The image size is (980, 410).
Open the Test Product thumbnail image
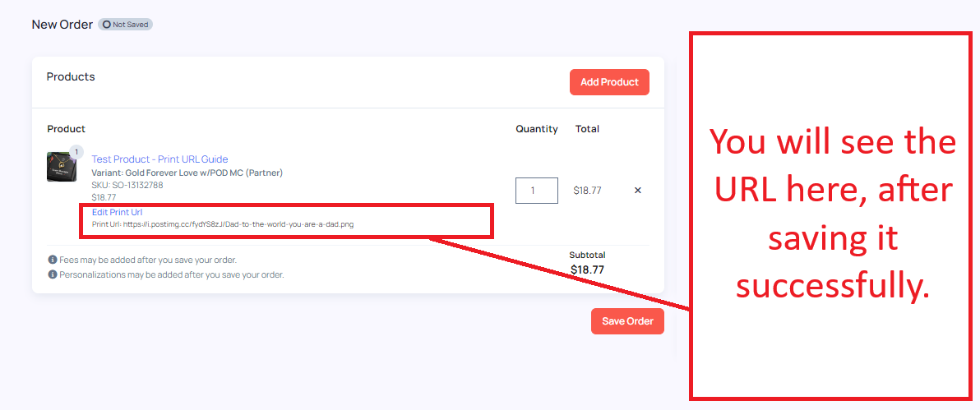click(62, 166)
